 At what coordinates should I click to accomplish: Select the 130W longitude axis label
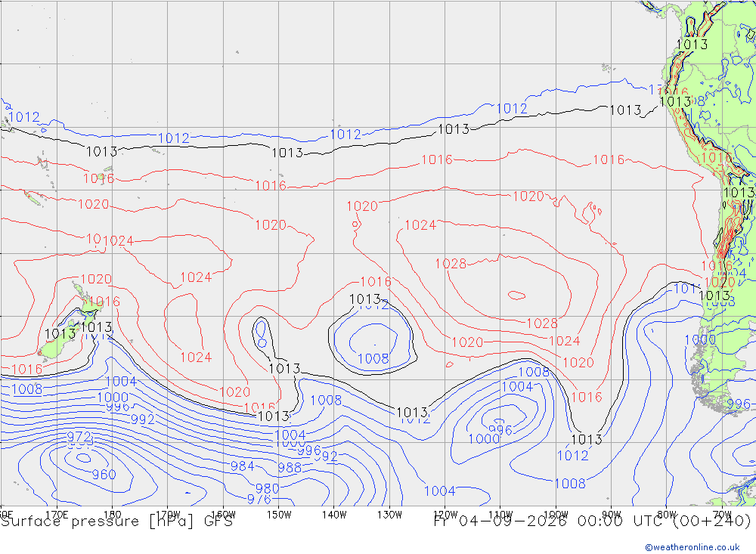coord(389,515)
